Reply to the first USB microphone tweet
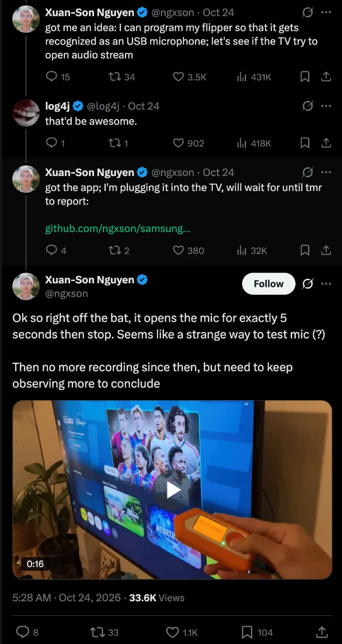 pos(57,77)
